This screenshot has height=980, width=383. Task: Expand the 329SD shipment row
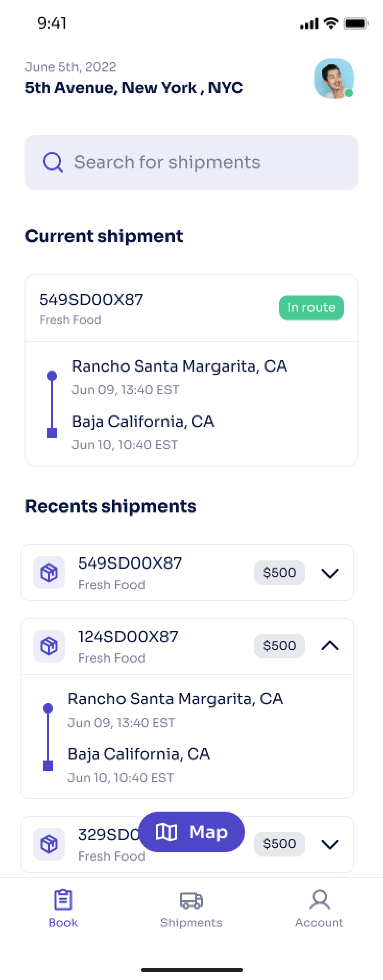click(x=330, y=844)
